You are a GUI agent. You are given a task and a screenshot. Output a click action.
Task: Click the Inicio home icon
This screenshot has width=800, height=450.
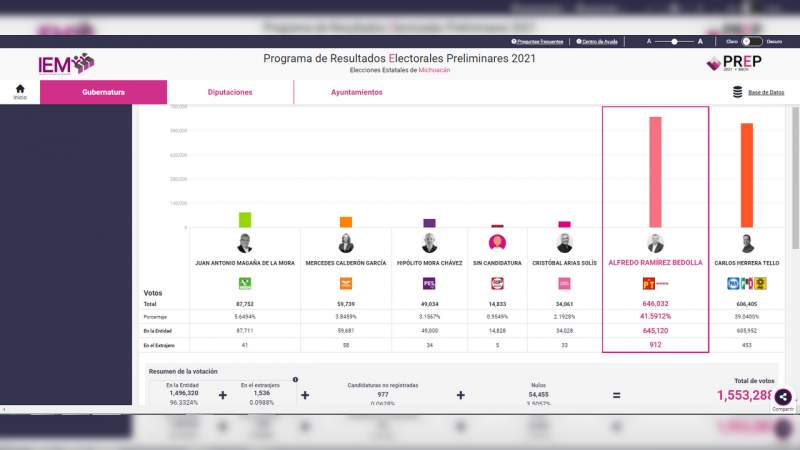(20, 89)
